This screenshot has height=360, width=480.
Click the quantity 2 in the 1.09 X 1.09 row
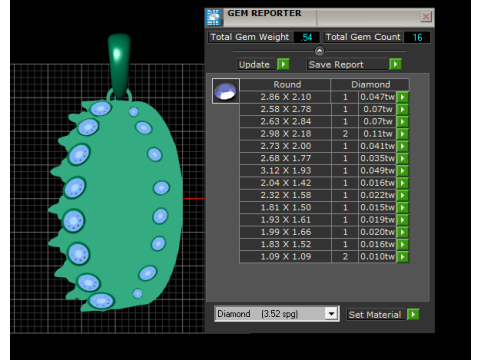(345, 257)
